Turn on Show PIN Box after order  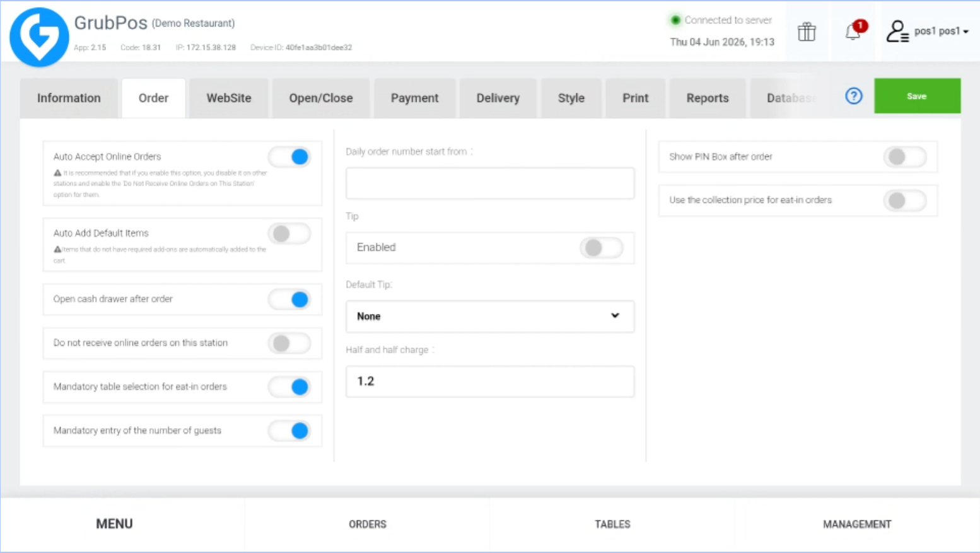pyautogui.click(x=905, y=157)
